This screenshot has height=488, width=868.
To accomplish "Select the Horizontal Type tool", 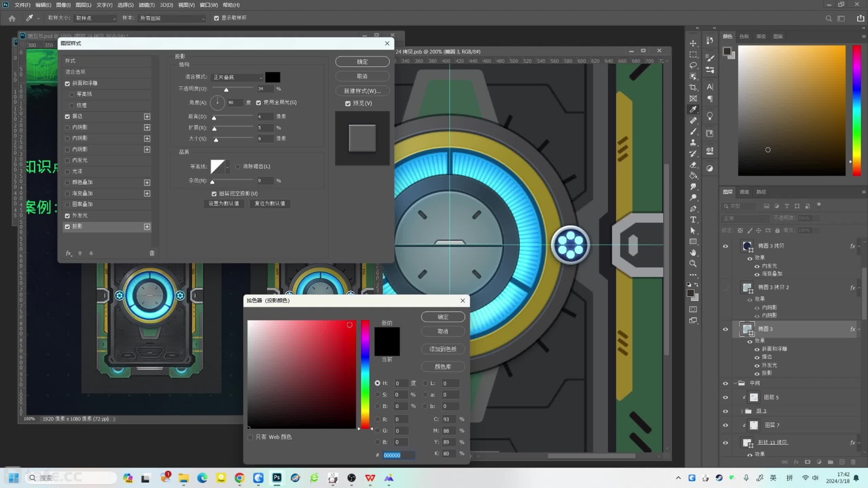I will [x=693, y=220].
